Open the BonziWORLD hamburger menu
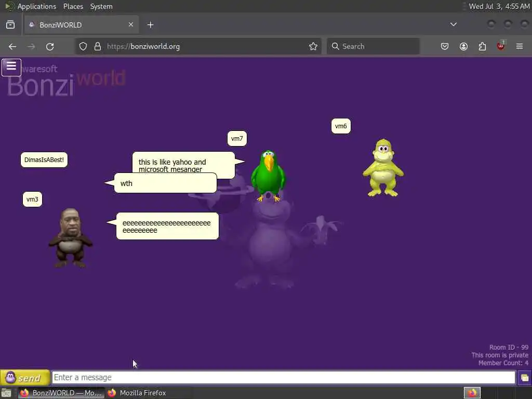532x399 pixels. (11, 67)
